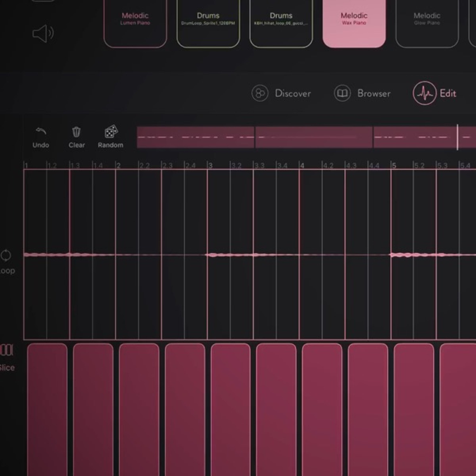Click ruler marker 1.4
476x476 pixels.
click(98, 165)
